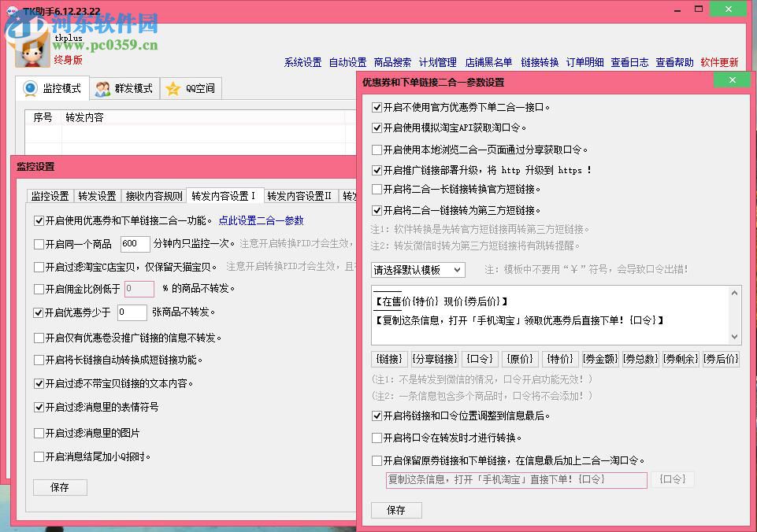Uncheck 开启将链接和口令位置调整到信息最后
This screenshot has width=757, height=532.
[377, 416]
